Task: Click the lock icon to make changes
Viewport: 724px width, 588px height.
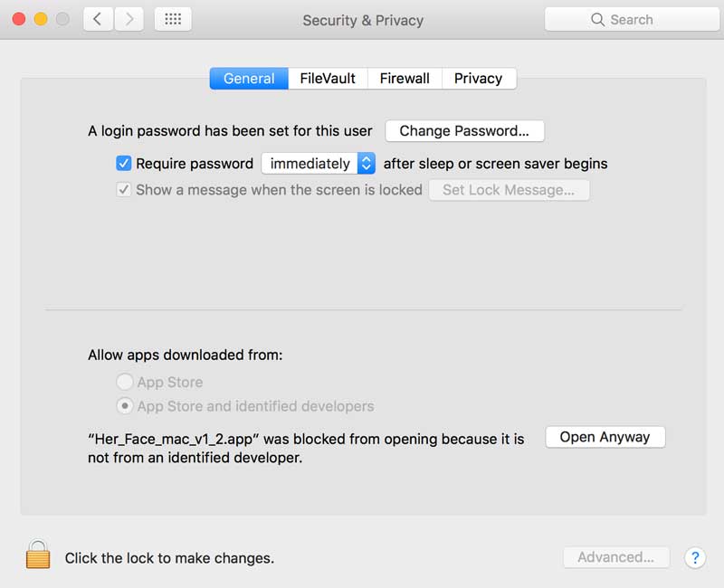Action: (x=38, y=555)
